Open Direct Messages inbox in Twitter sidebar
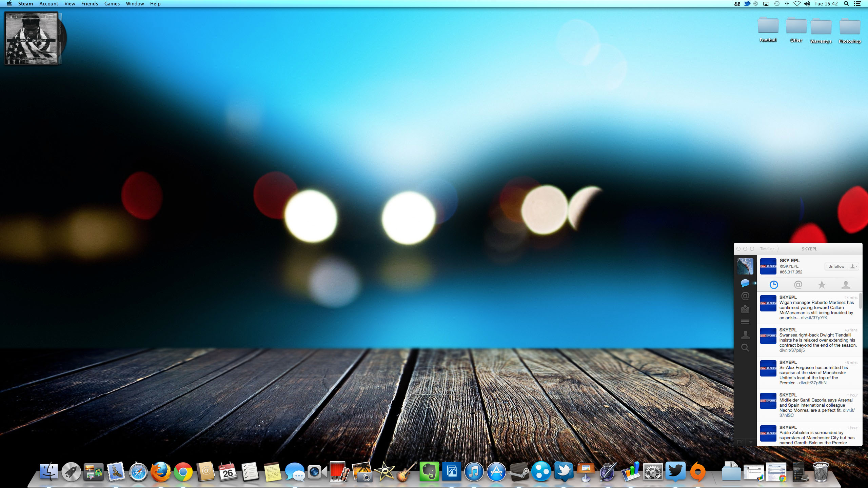The height and width of the screenshot is (488, 868). tap(745, 309)
